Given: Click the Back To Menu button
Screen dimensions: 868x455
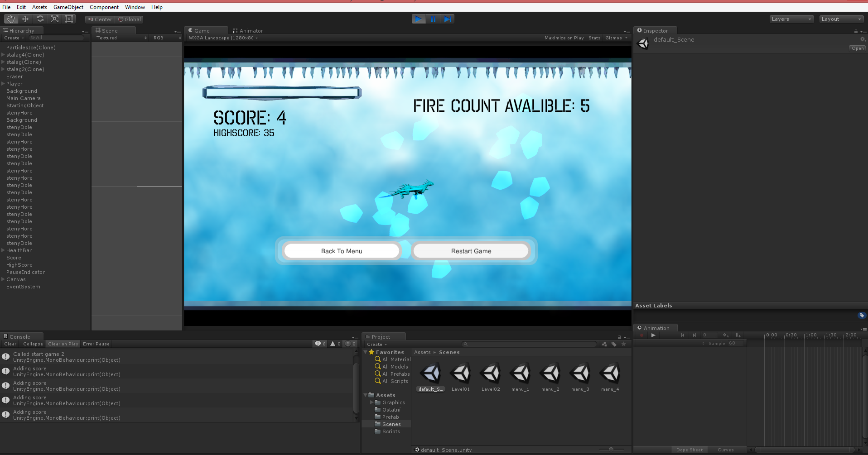Looking at the screenshot, I should 342,251.
